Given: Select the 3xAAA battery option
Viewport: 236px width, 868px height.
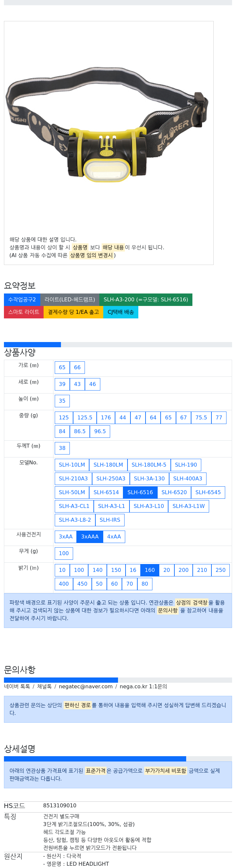Looking at the screenshot, I should tap(89, 537).
